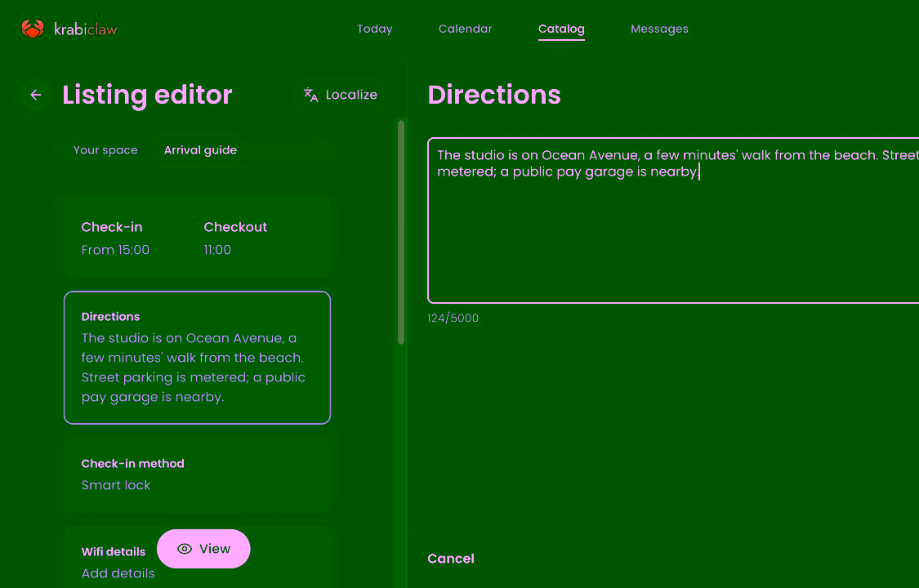Click the Listing editor title
Screen dimensions: 919x588
point(147,95)
